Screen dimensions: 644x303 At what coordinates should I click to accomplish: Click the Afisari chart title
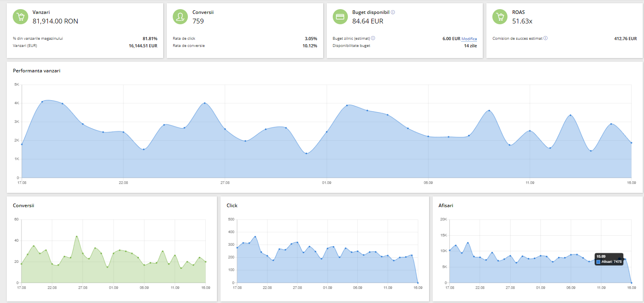point(446,206)
